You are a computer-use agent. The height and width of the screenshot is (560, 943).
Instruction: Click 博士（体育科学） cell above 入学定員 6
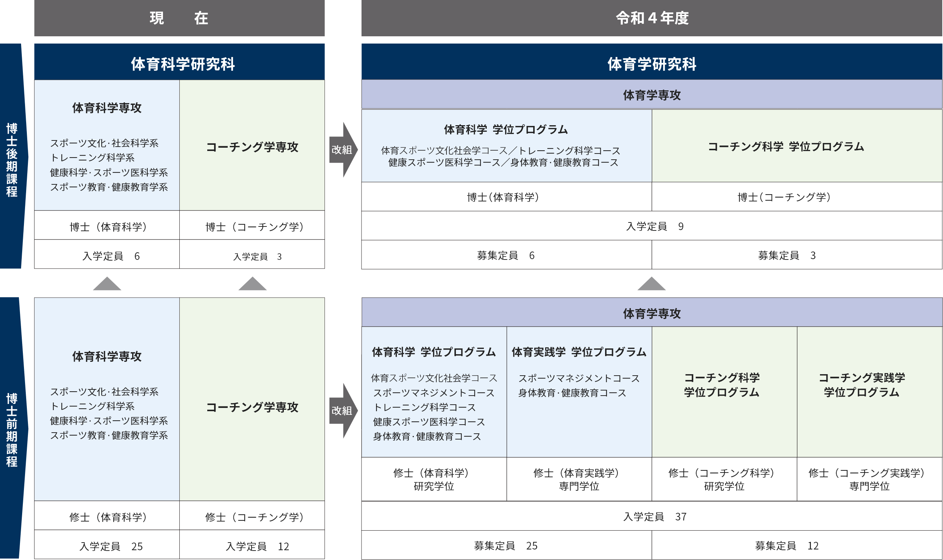pyautogui.click(x=107, y=225)
